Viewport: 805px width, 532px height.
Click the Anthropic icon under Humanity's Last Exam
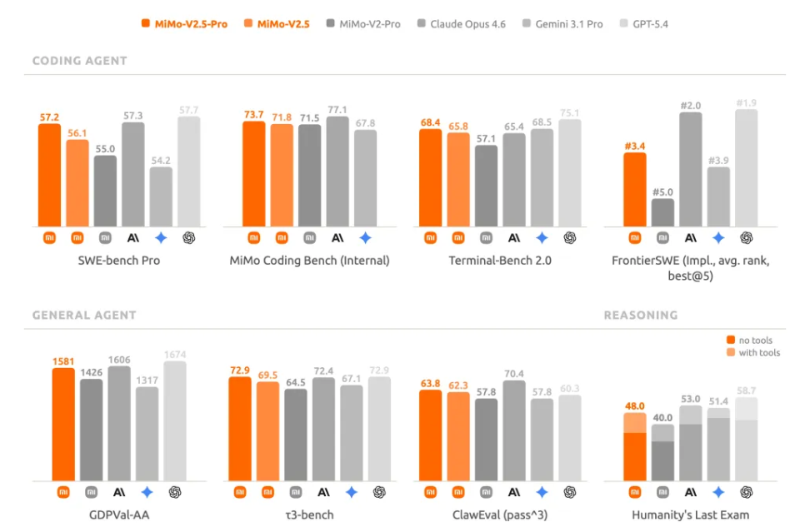tap(691, 492)
